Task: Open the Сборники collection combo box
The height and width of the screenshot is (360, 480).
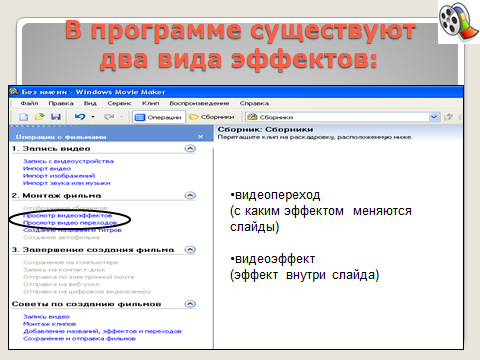Action: [342, 117]
